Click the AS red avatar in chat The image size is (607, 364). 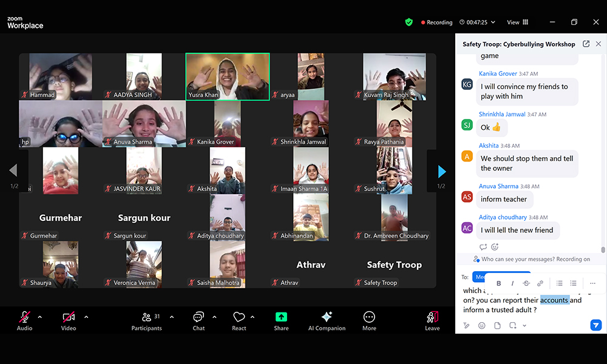pos(467,197)
